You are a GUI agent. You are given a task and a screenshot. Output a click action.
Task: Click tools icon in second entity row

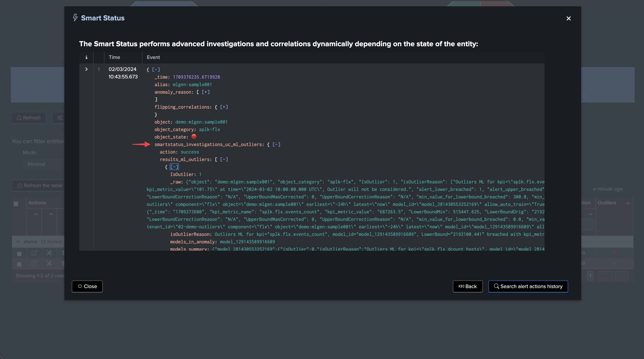49,263
